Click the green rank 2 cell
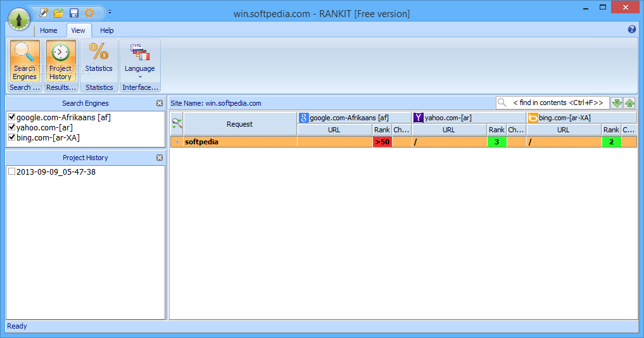The image size is (644, 338). 611,142
